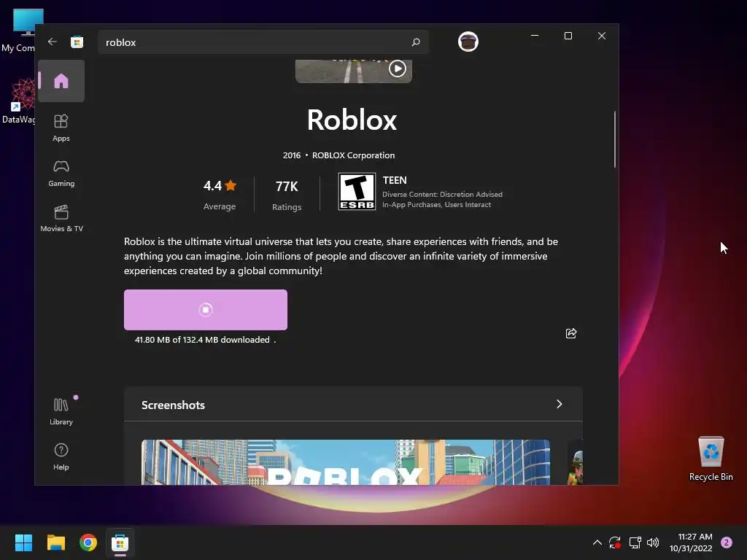The width and height of the screenshot is (747, 560).
Task: Click the ROBLOX Corporation publisher link
Action: pyautogui.click(x=353, y=155)
